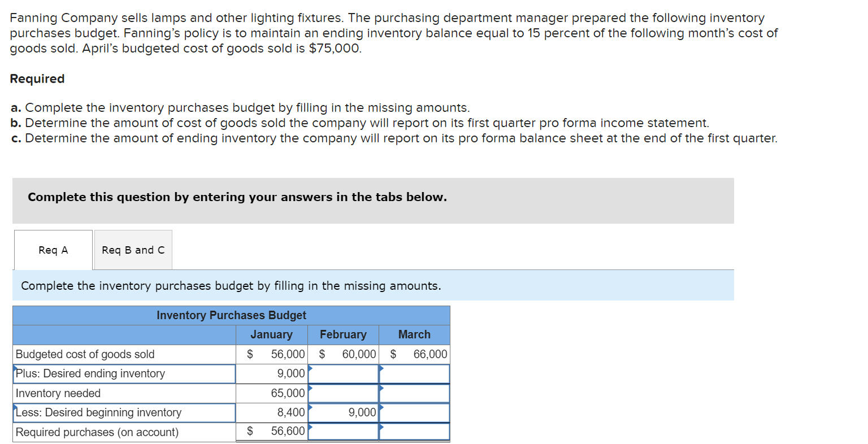
Task: Select the blank February required purchases cell
Action: [344, 431]
